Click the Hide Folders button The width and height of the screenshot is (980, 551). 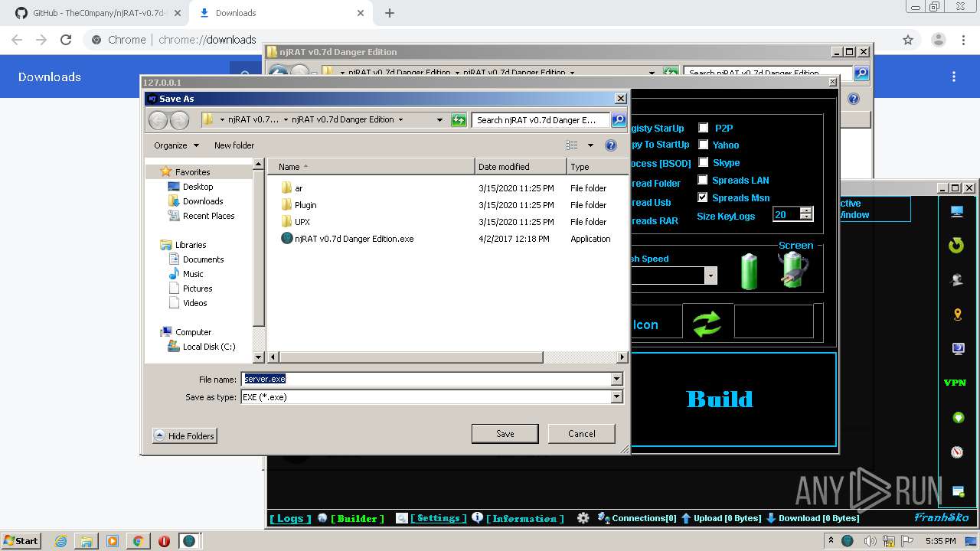tap(185, 435)
